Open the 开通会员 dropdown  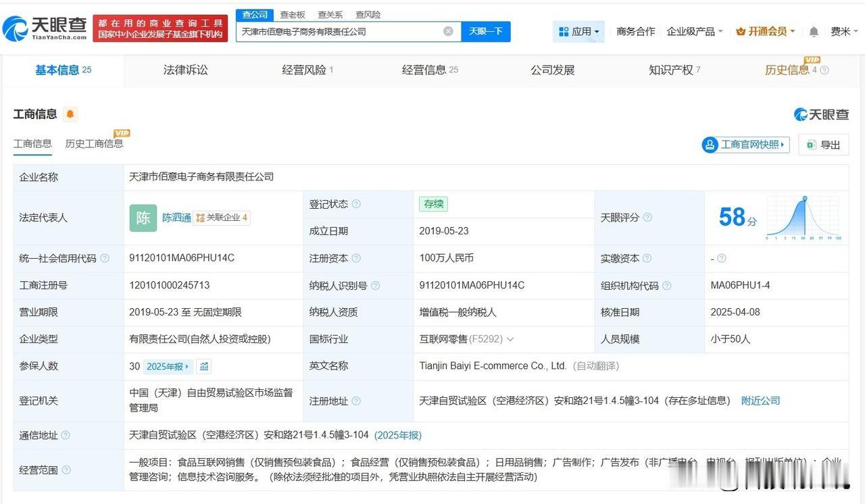(765, 32)
